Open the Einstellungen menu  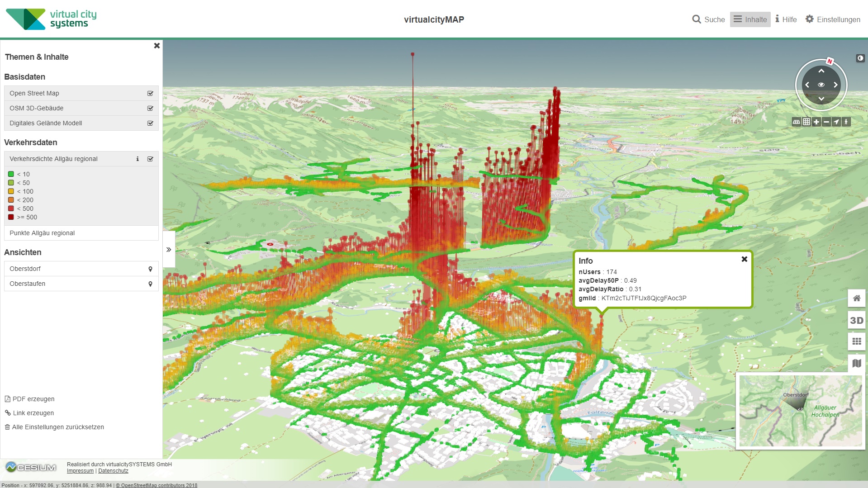click(x=833, y=19)
